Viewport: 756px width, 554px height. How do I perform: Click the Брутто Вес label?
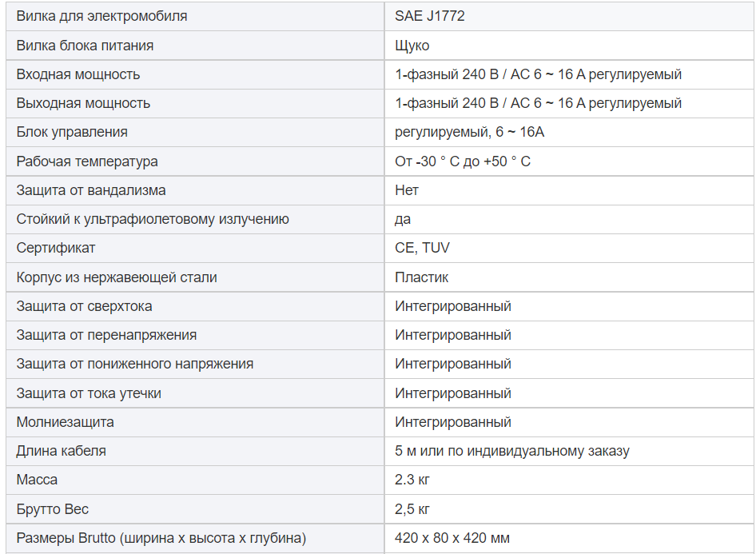pyautogui.click(x=53, y=509)
